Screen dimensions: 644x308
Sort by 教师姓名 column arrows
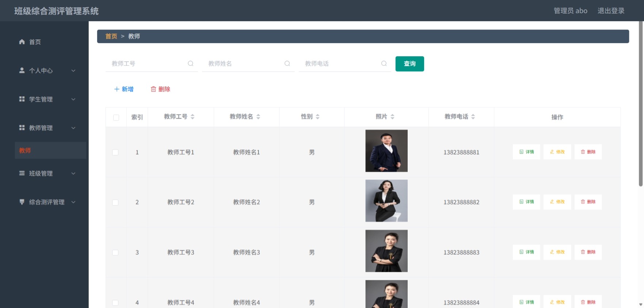[x=258, y=117]
